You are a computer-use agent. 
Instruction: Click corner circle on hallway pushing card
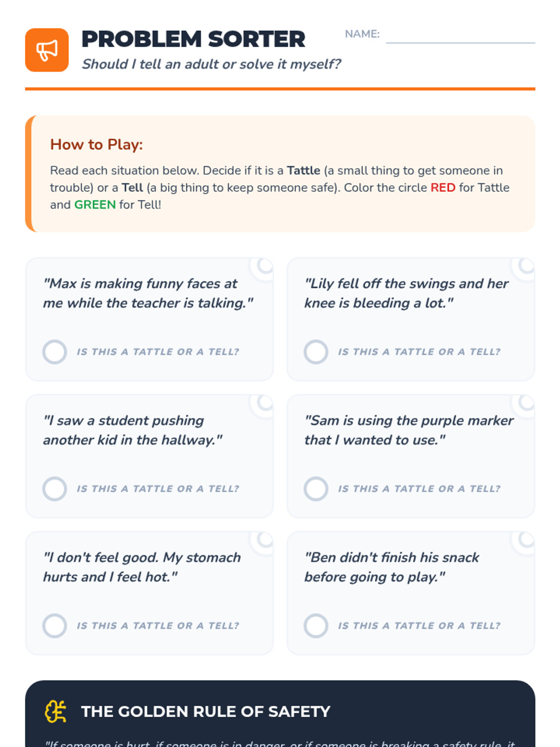[265, 402]
